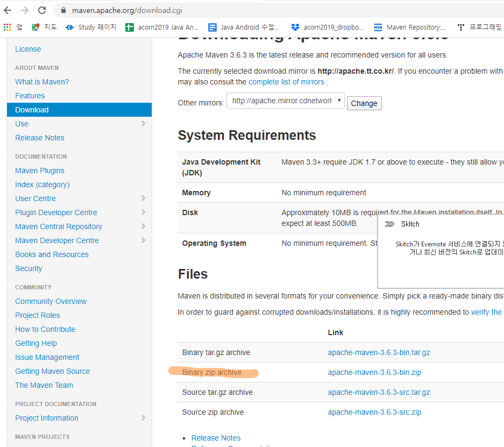Image resolution: width=504 pixels, height=447 pixels.
Task: Click the Skitch logo icon in popup
Action: pos(389,224)
